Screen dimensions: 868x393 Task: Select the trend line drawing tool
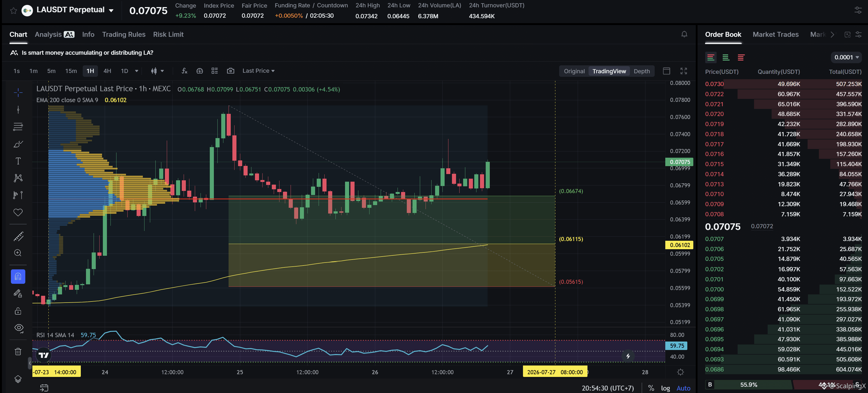(18, 109)
